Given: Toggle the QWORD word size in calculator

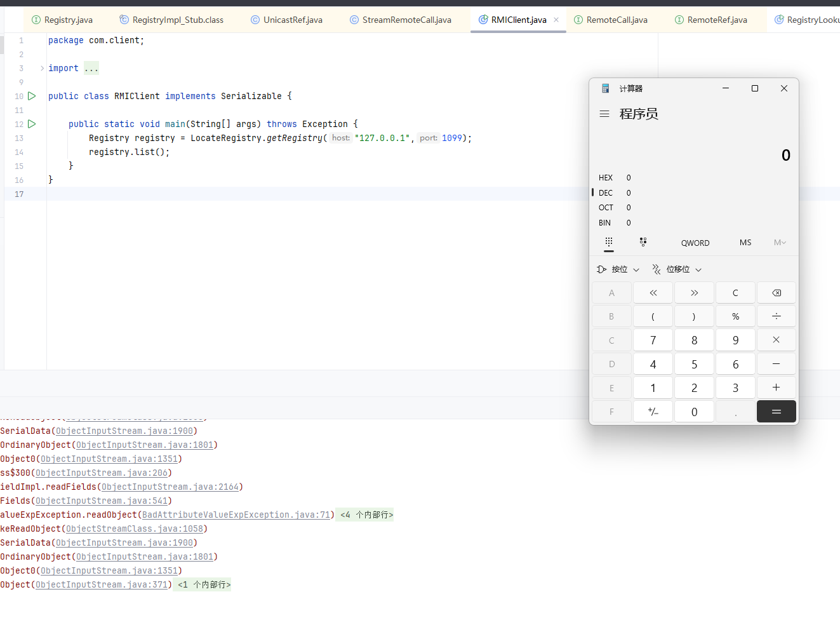Looking at the screenshot, I should 695,243.
